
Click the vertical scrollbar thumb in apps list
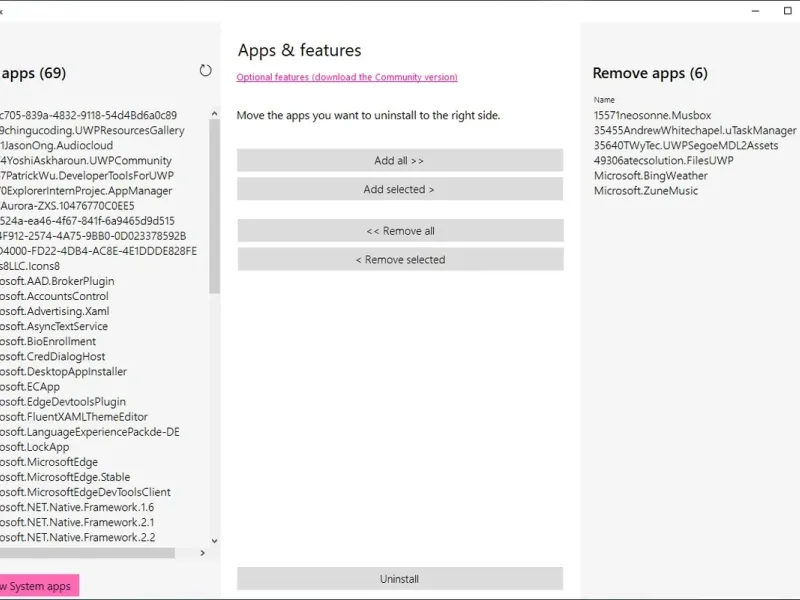[214, 210]
